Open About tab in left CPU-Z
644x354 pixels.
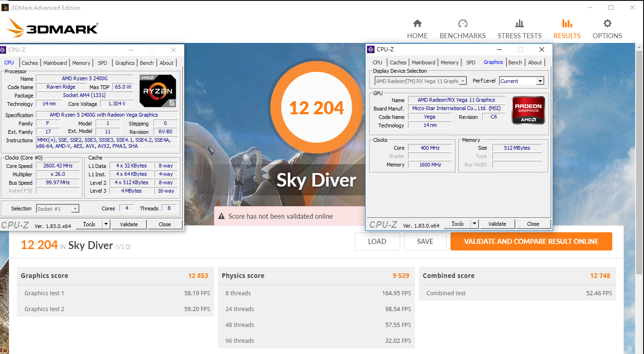(x=166, y=63)
